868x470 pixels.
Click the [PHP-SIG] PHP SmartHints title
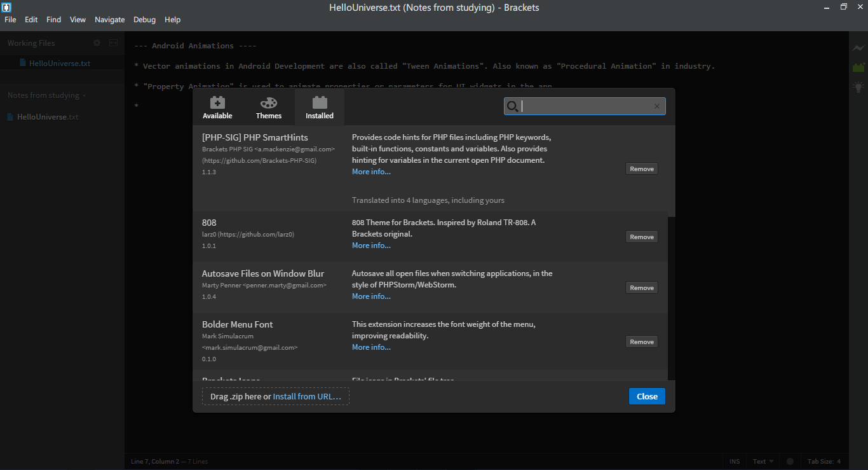pos(255,137)
